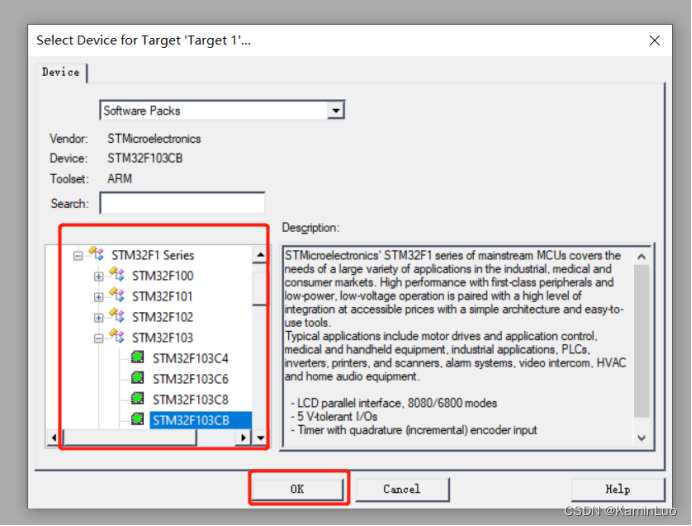Click the STM32F103C4 chip icon
This screenshot has width=692, height=526.
[x=138, y=357]
